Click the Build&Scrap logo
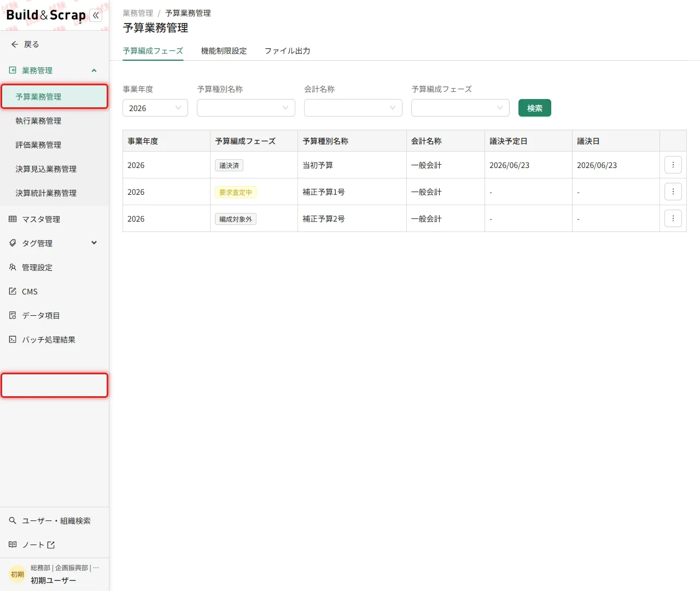The width and height of the screenshot is (700, 591). pos(46,15)
